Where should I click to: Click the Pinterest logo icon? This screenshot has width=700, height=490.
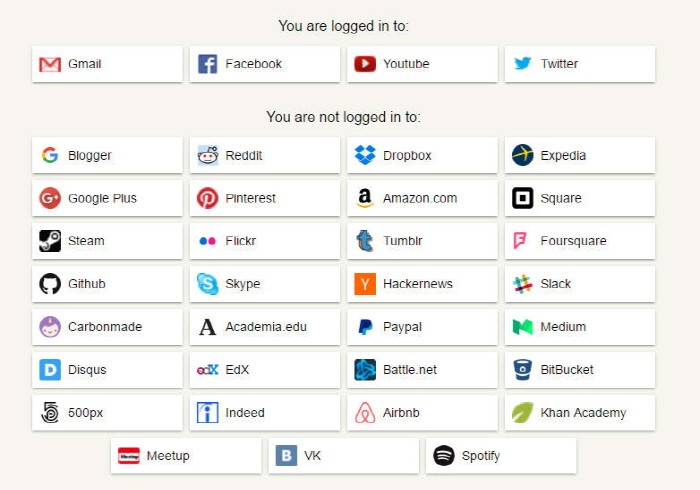208,198
